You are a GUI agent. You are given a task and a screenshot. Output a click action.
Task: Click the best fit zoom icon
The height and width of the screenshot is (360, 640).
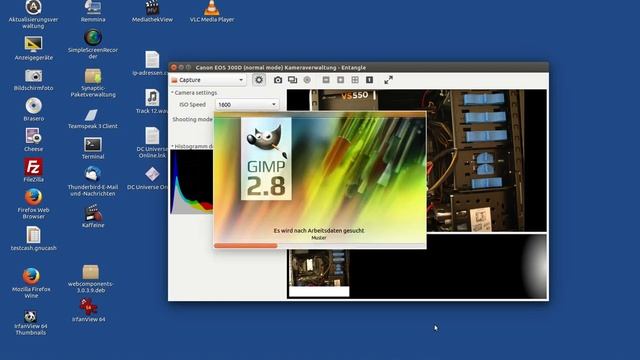point(355,80)
